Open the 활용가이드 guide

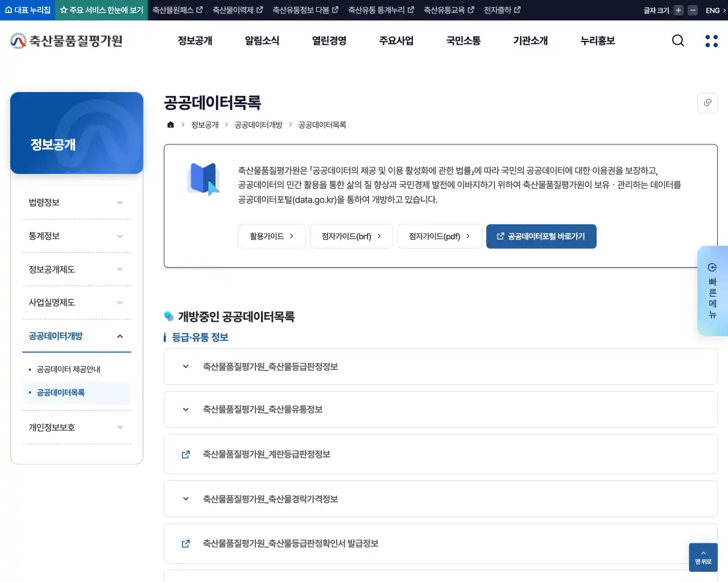coord(271,236)
